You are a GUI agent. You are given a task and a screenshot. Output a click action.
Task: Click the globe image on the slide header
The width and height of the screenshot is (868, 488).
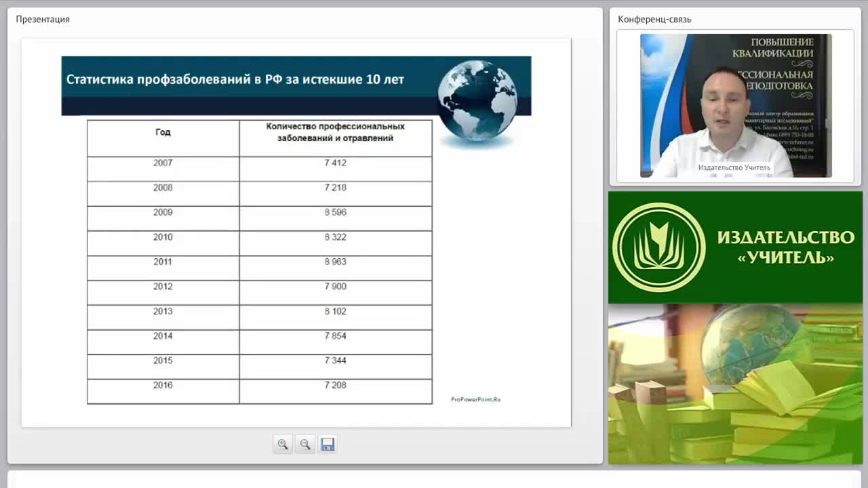477,100
